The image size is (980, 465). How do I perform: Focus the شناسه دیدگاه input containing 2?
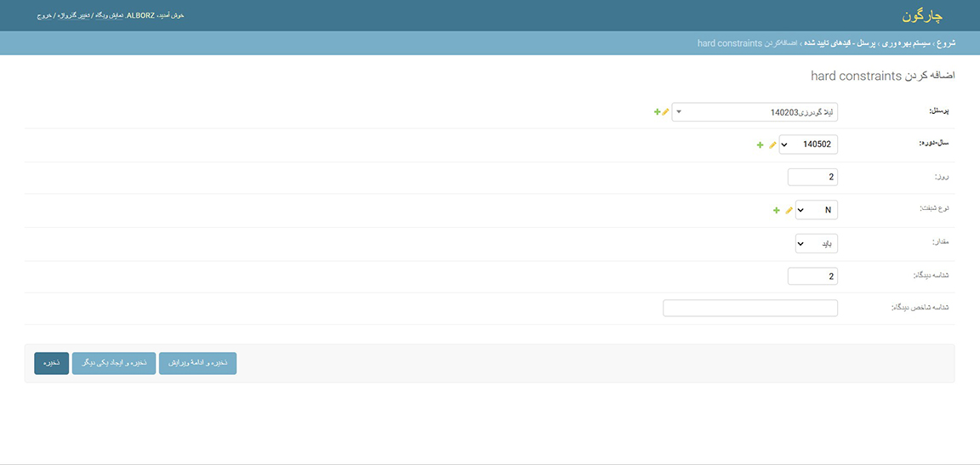click(812, 276)
